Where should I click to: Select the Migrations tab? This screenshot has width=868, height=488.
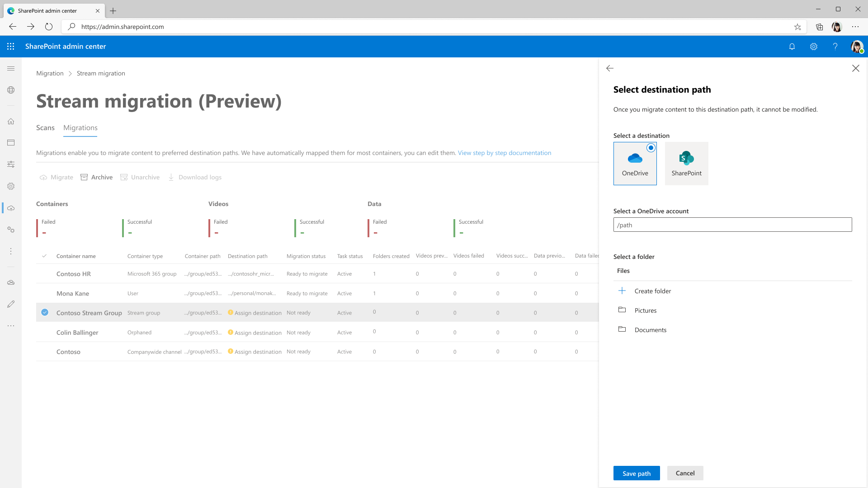(80, 127)
